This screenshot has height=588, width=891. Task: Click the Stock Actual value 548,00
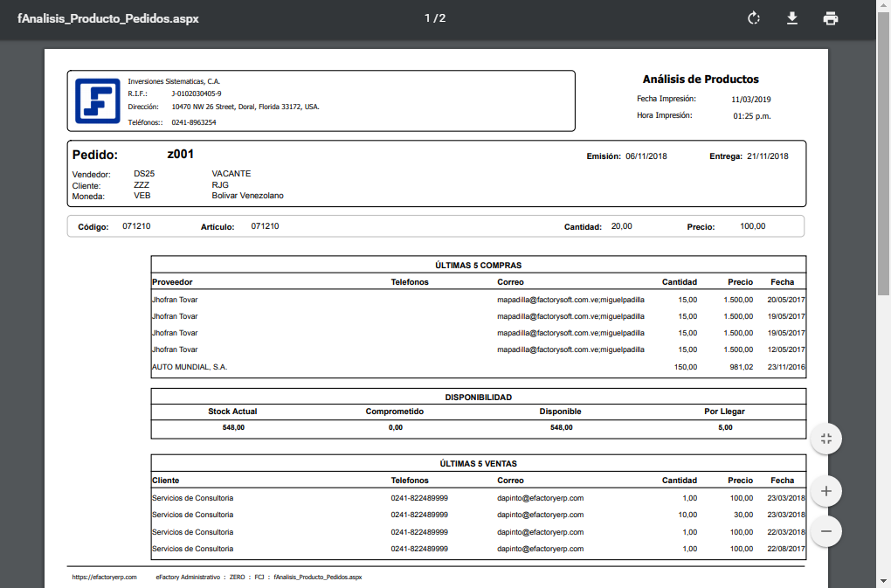(232, 427)
